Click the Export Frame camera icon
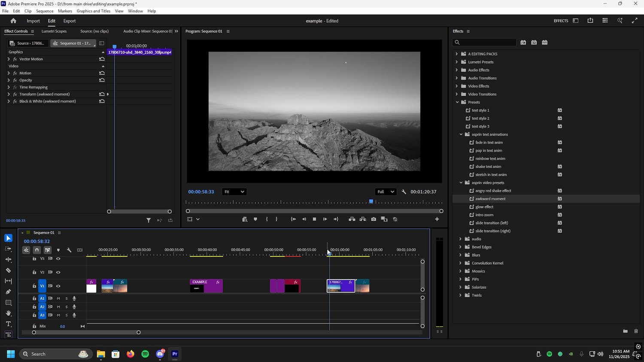644x362 pixels. pyautogui.click(x=374, y=219)
